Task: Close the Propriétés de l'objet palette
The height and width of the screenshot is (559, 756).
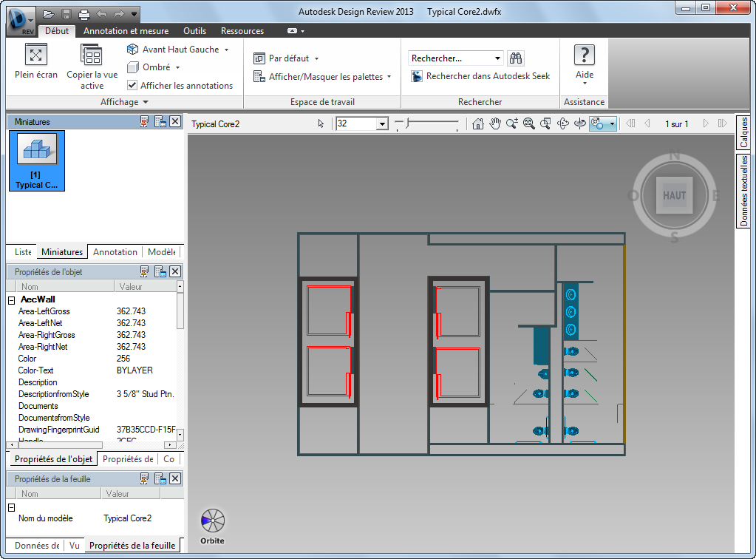Action: click(x=175, y=271)
